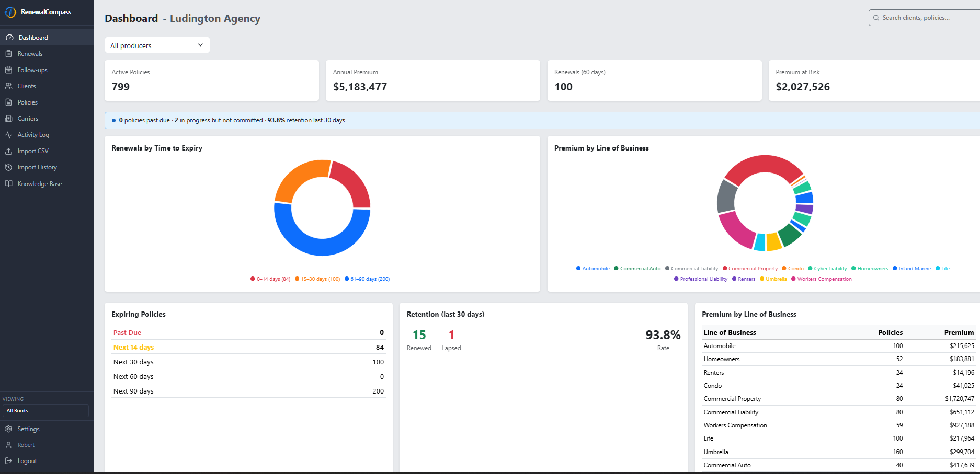This screenshot has height=474, width=980.
Task: Open Renewals via its clipboard icon
Action: (8, 54)
